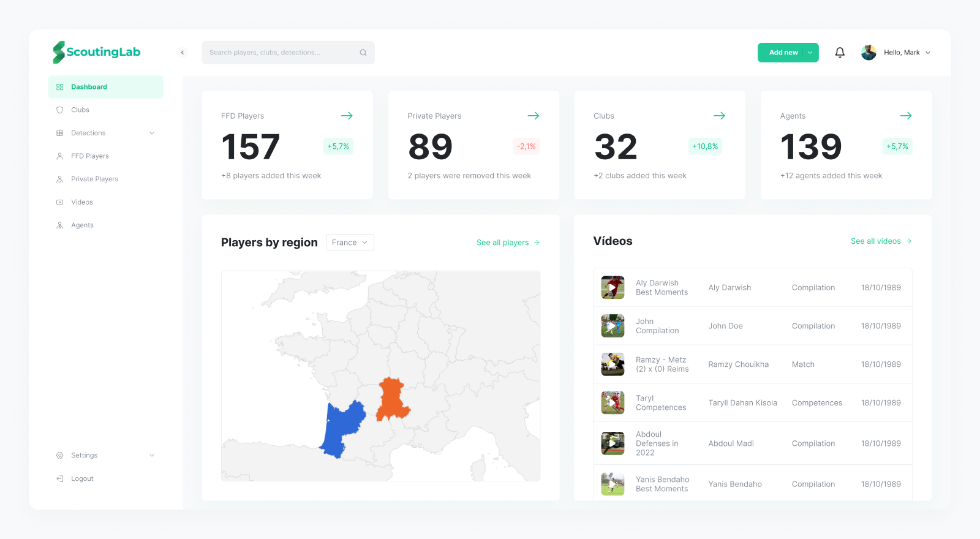Open the Add new dropdown arrow
Viewport: 980px width, 539px height.
pyautogui.click(x=810, y=53)
